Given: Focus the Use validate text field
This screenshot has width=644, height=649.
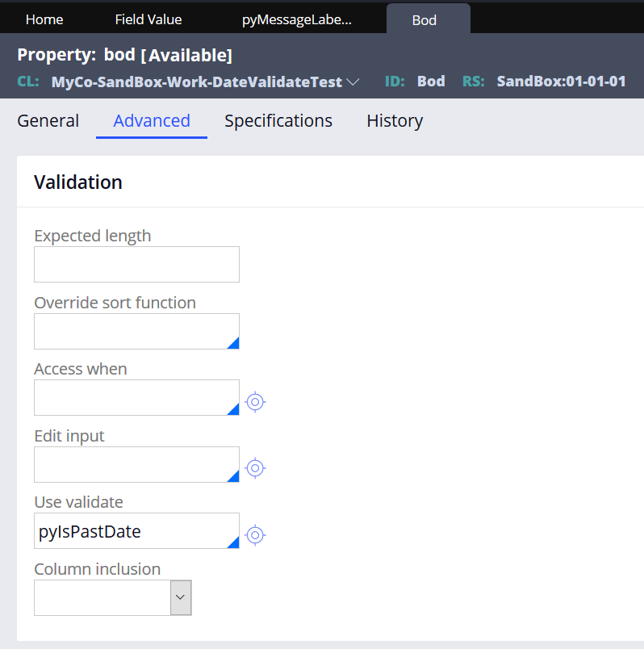Looking at the screenshot, I should [129, 531].
